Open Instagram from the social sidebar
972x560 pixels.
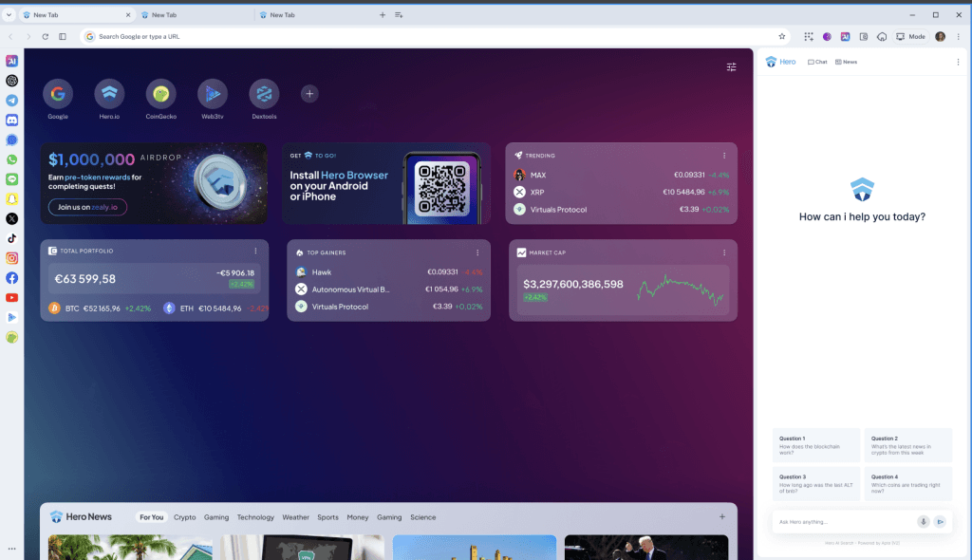click(x=12, y=258)
